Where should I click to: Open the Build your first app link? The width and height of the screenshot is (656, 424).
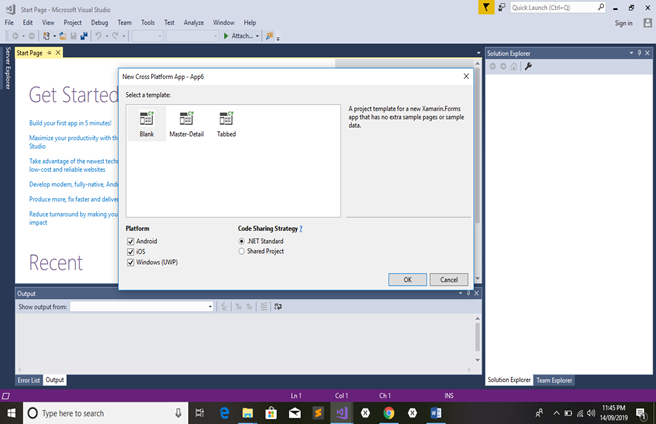coord(70,123)
